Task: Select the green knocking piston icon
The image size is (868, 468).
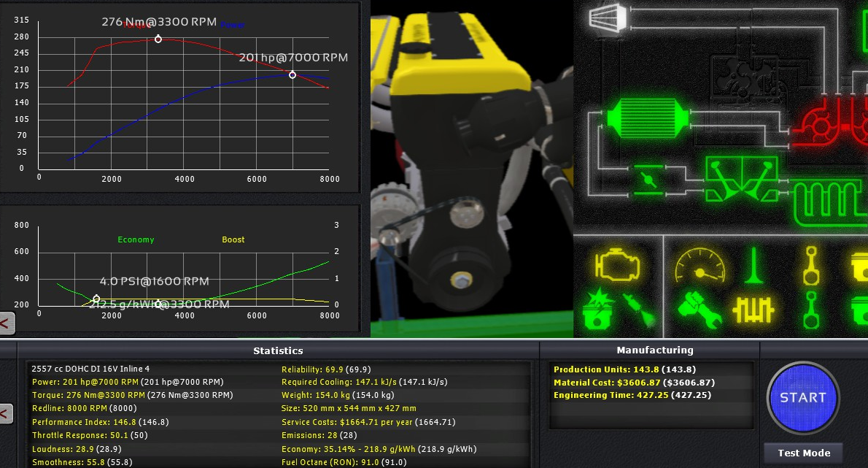Action: point(597,310)
